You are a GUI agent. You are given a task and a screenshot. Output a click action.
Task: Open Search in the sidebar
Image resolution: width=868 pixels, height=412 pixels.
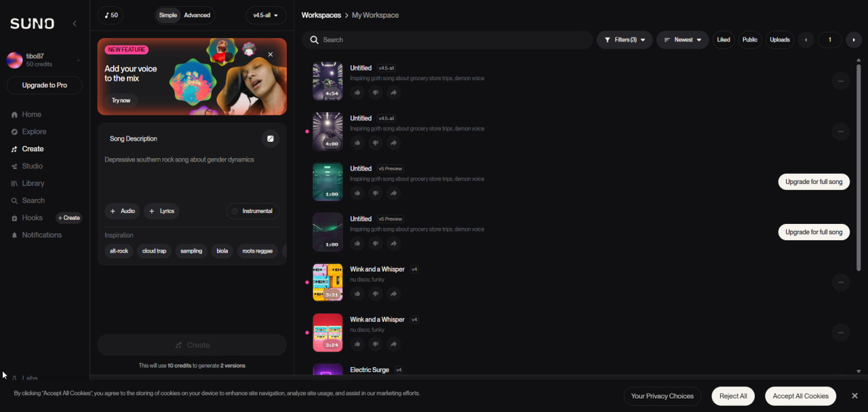pos(33,201)
